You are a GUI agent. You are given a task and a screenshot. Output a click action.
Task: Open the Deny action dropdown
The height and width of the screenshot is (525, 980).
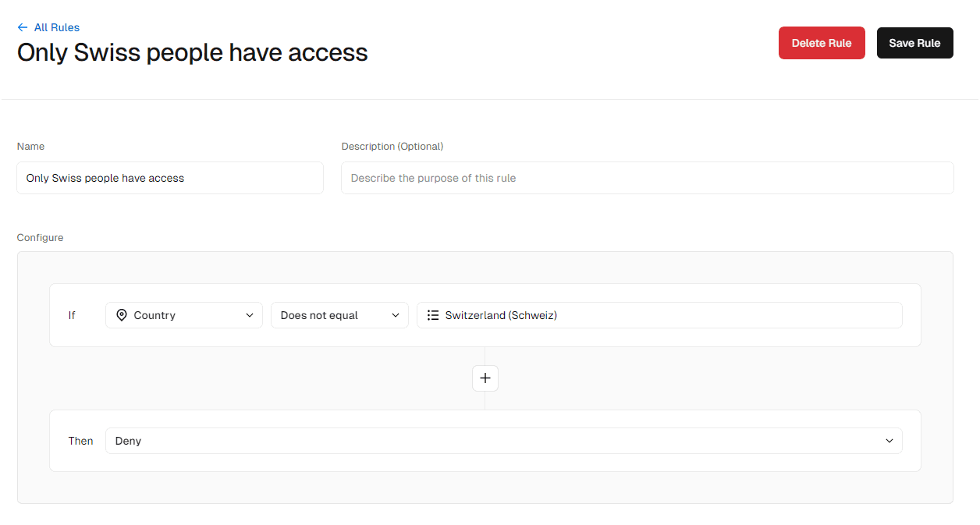point(504,441)
